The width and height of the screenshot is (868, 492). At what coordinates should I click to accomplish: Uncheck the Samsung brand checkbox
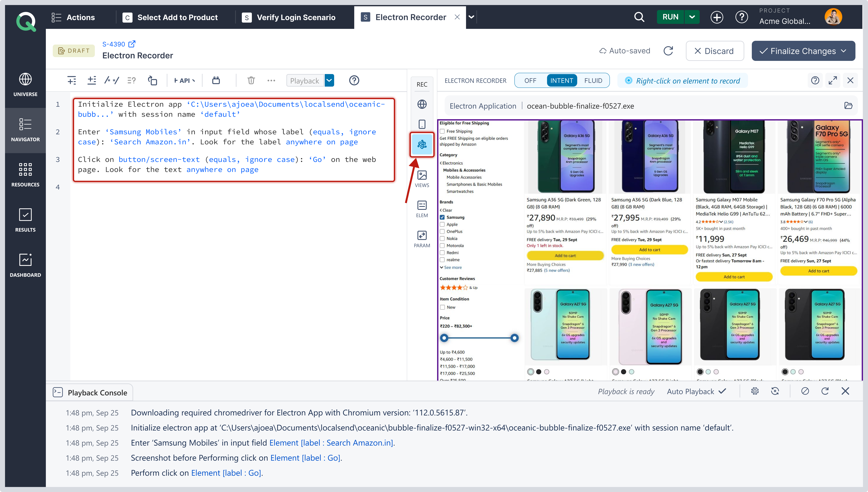(x=442, y=217)
